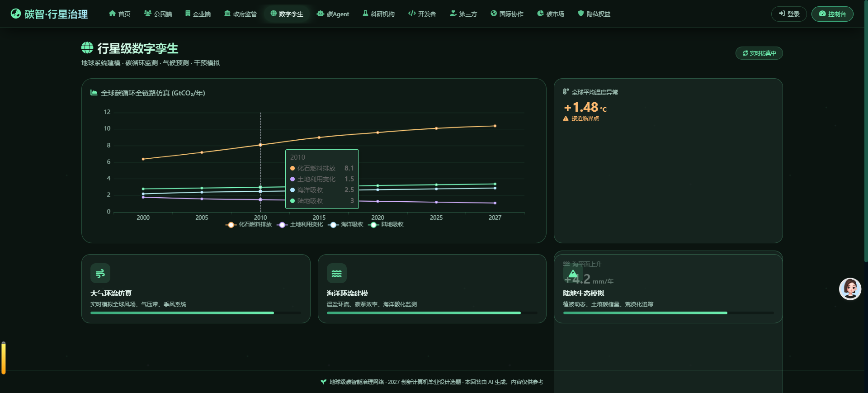
Task: Go to 第三方 nav item
Action: tap(463, 14)
